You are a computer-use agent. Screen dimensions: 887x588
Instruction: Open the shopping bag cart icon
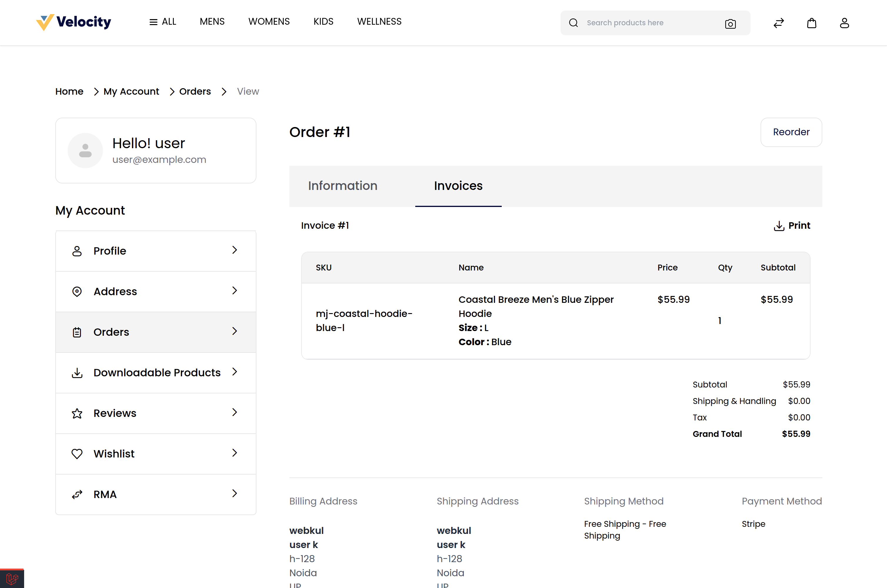tap(812, 23)
